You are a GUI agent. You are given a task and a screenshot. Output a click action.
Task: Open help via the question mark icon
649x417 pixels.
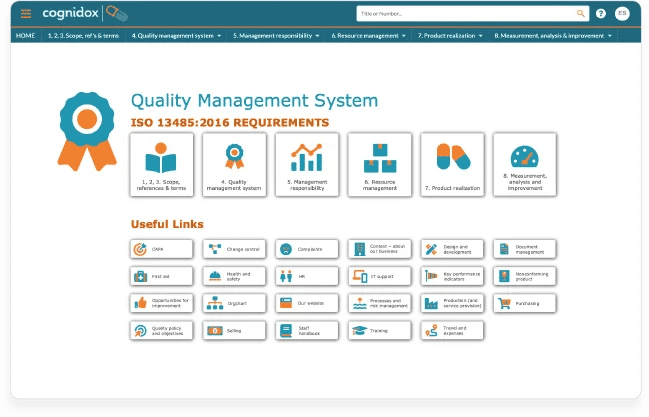(x=601, y=13)
